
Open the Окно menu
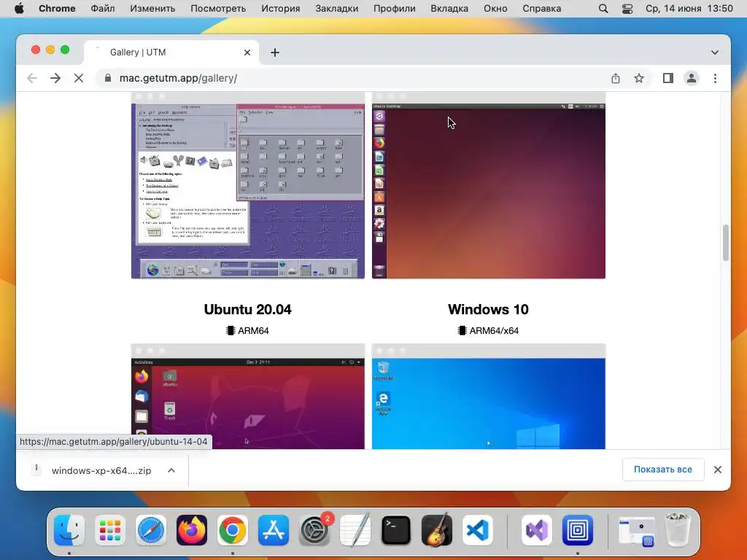pyautogui.click(x=495, y=9)
